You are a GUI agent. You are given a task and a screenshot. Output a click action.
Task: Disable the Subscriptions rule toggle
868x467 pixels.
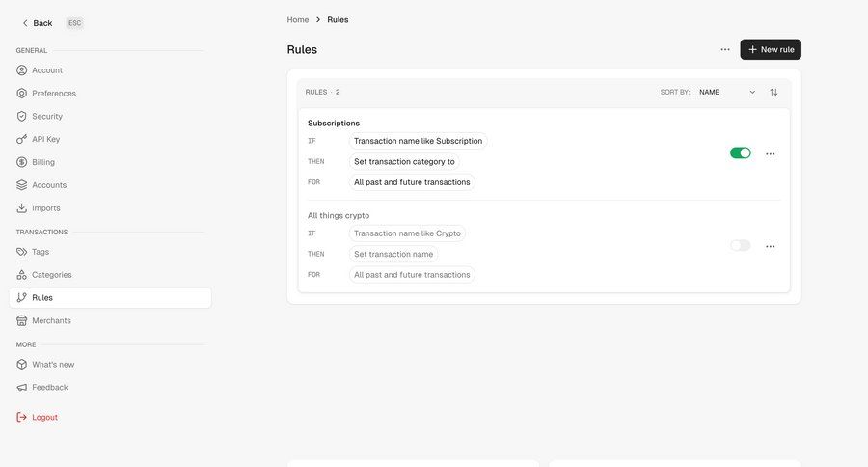click(740, 152)
